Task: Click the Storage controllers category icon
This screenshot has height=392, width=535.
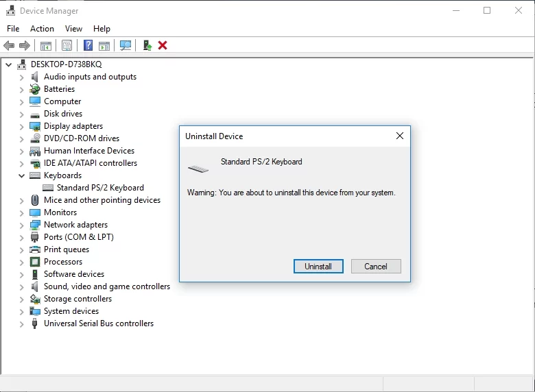Action: point(35,299)
